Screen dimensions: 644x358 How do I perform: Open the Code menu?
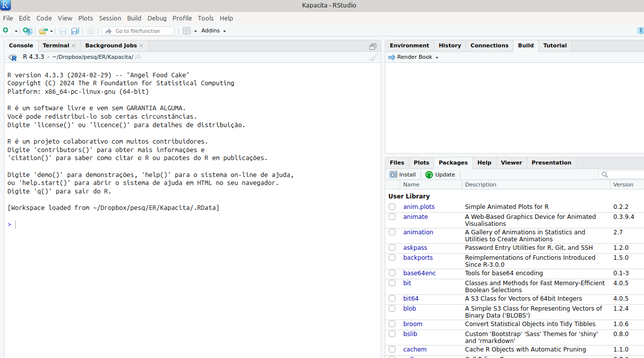point(44,18)
